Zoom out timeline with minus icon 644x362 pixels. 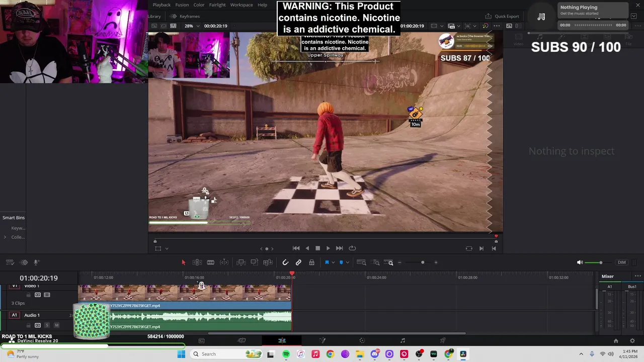point(399,262)
